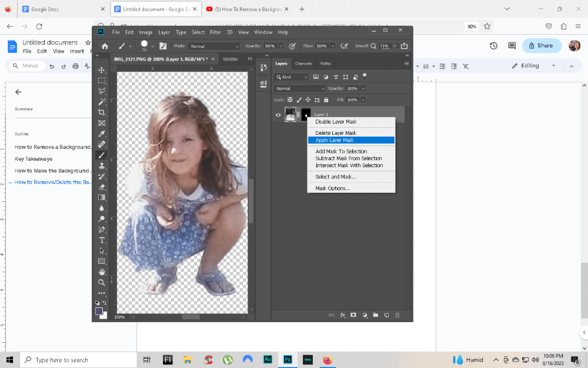Select the Frame tool
This screenshot has height=368, width=588.
[102, 123]
